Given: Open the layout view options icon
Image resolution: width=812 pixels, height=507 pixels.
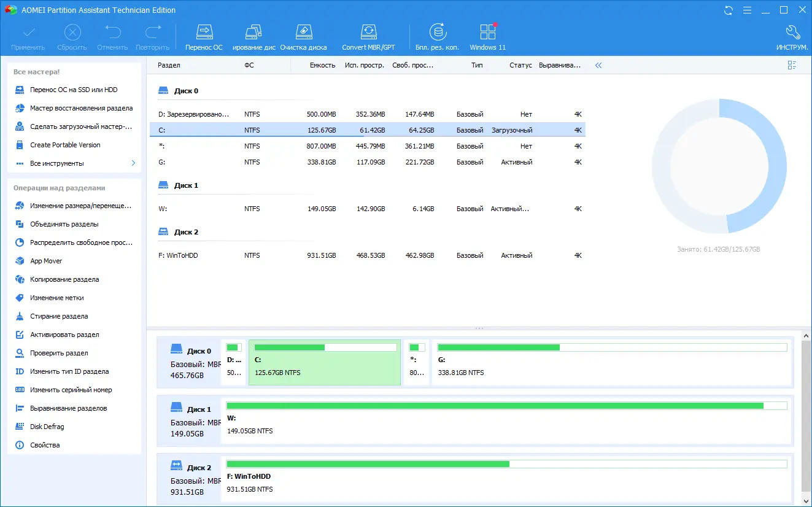Looking at the screenshot, I should [792, 64].
